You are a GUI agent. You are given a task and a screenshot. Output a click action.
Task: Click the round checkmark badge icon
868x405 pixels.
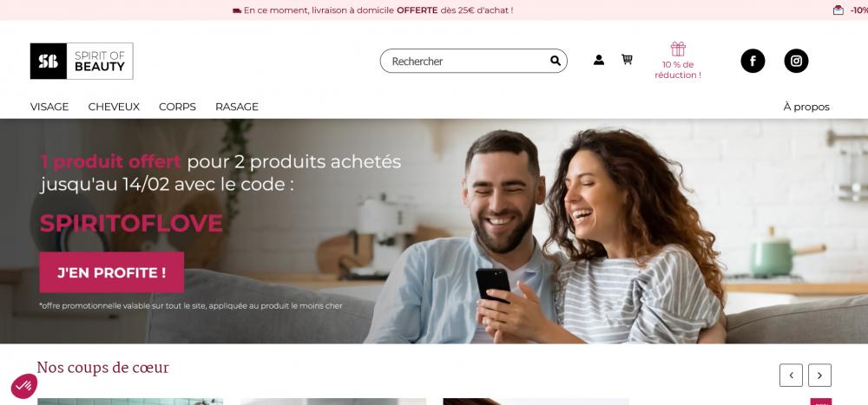tap(23, 386)
